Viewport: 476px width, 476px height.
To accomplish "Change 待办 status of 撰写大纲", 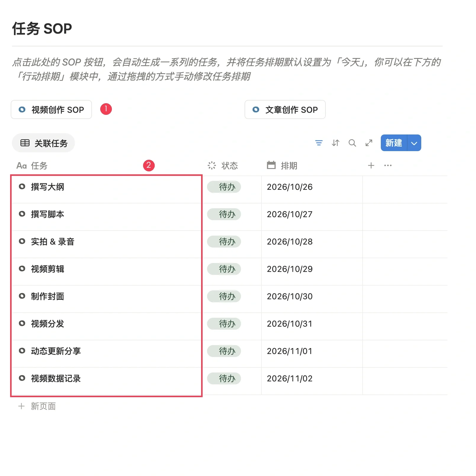I will 224,187.
